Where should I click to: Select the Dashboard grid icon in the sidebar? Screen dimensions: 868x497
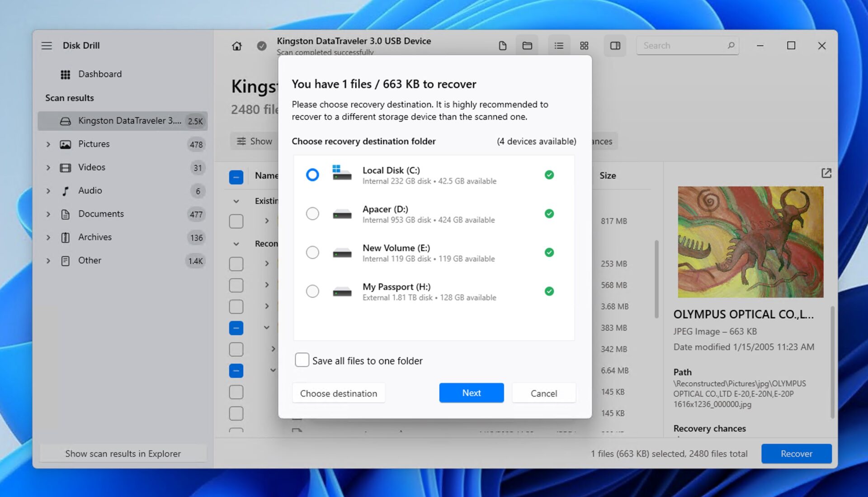tap(66, 74)
